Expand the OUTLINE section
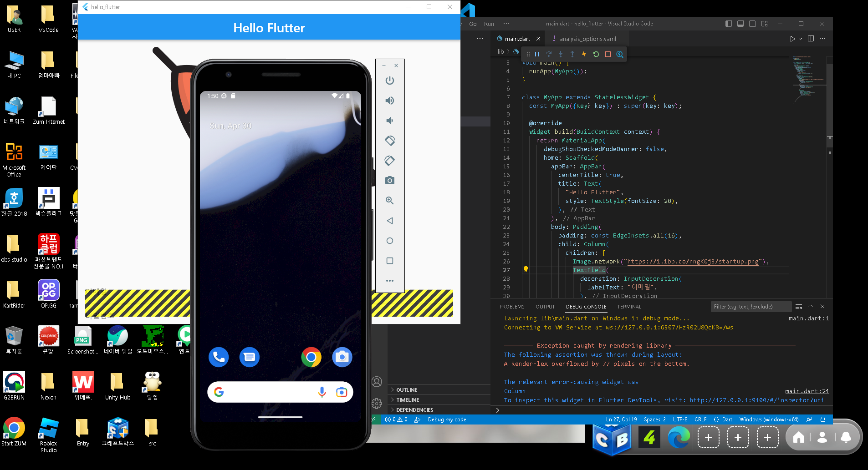The image size is (868, 470). coord(439,390)
